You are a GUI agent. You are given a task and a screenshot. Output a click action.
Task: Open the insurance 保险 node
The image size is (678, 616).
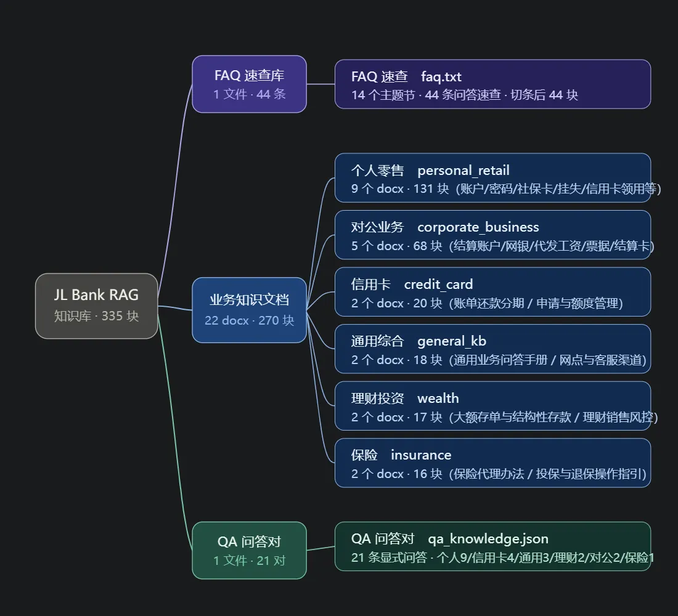(493, 463)
